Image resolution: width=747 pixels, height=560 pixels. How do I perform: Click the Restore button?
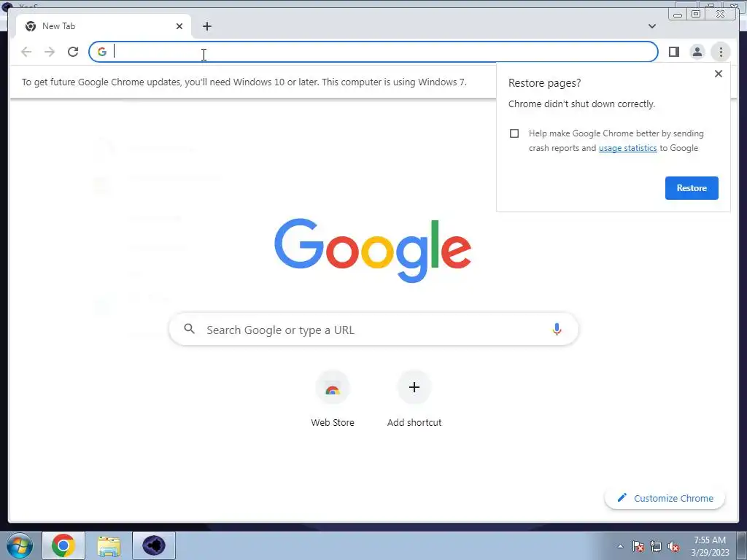[x=692, y=188]
